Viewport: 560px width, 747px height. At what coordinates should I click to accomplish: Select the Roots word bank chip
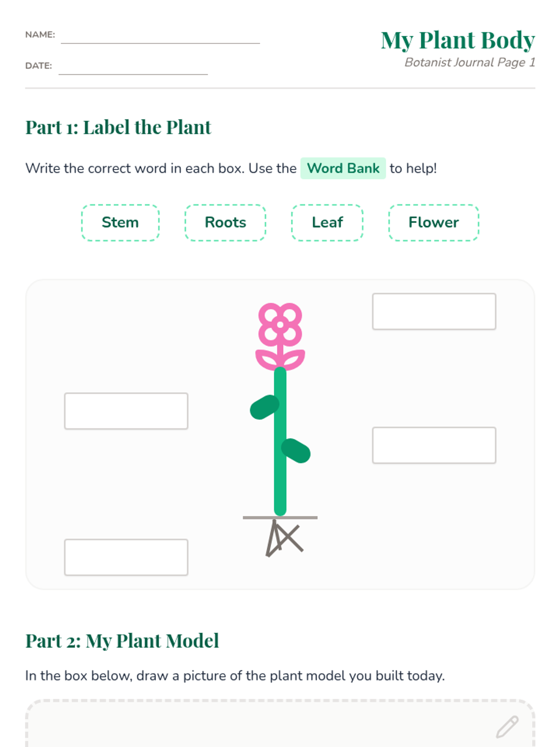click(x=225, y=223)
